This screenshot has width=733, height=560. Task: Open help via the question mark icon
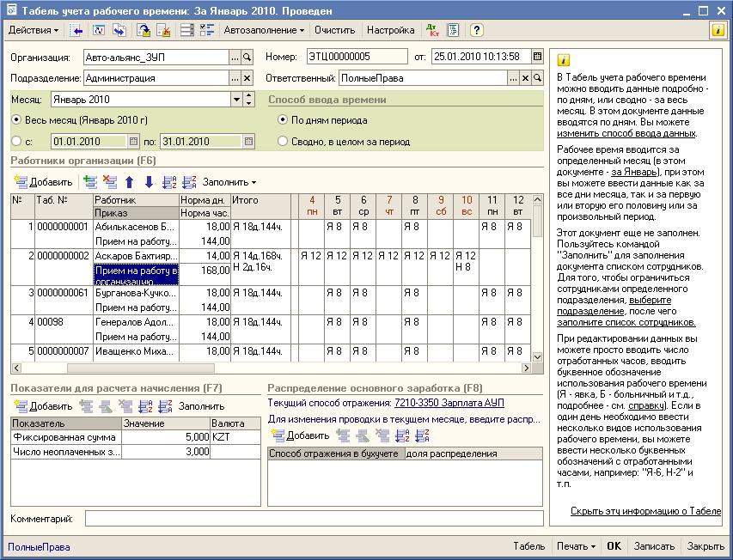click(477, 30)
